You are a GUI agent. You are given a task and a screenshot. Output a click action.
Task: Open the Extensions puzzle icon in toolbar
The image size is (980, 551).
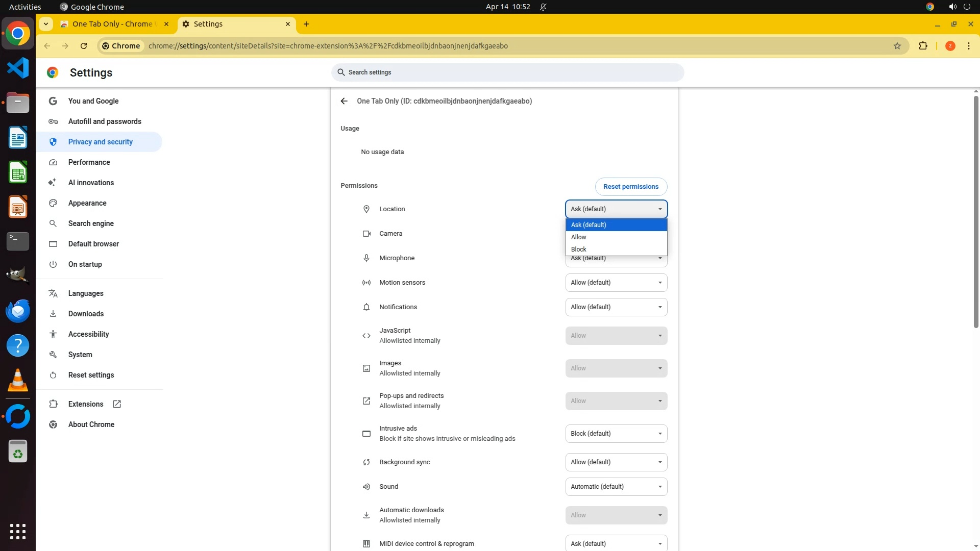click(x=923, y=46)
